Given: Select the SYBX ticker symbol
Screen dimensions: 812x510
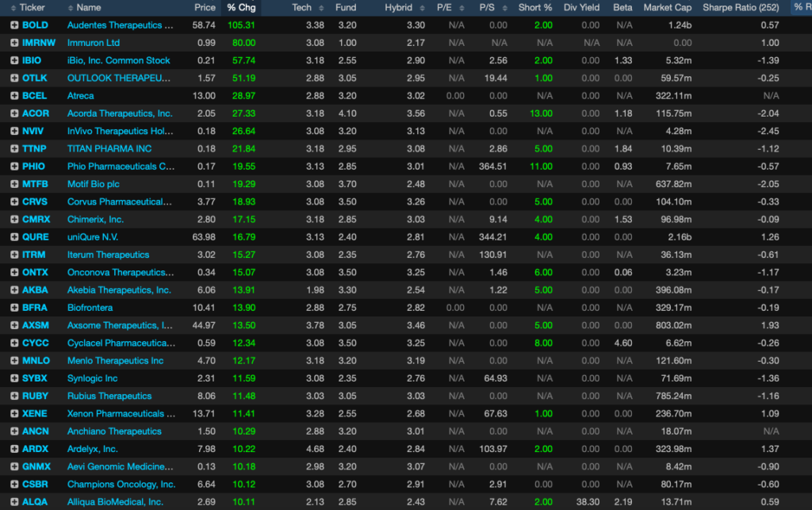Looking at the screenshot, I should [x=35, y=378].
